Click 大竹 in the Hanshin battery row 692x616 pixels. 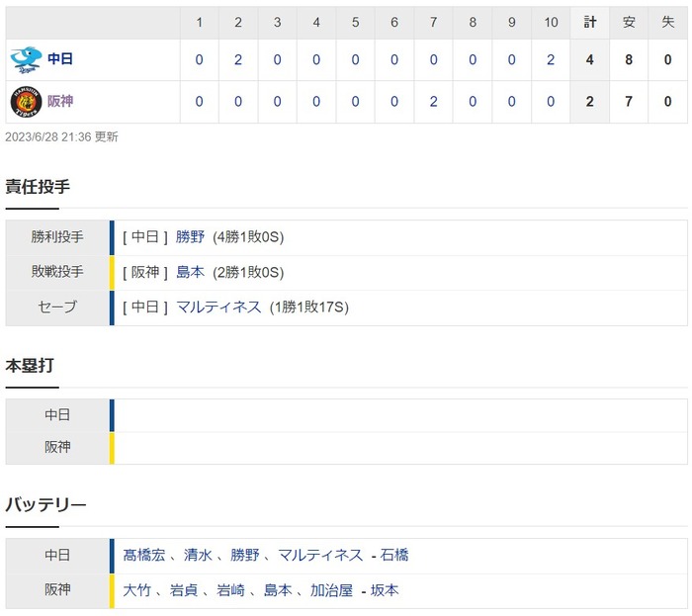tap(137, 590)
